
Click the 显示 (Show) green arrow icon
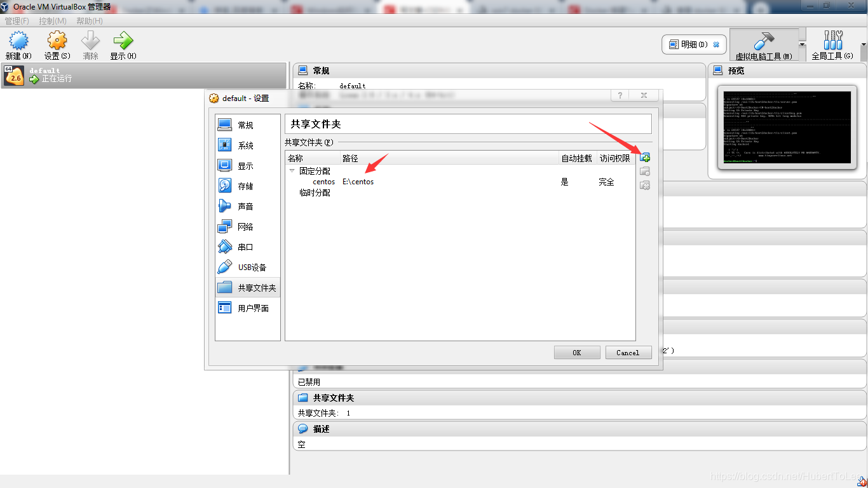coord(123,41)
